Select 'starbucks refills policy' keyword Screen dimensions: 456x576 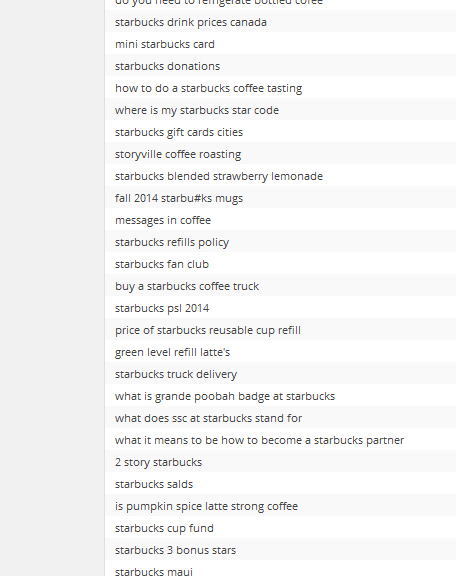pyautogui.click(x=172, y=243)
